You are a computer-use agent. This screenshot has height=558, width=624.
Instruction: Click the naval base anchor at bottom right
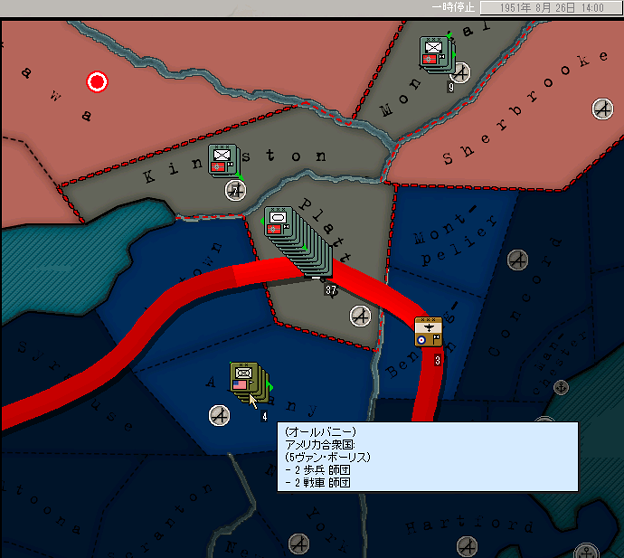click(586, 551)
